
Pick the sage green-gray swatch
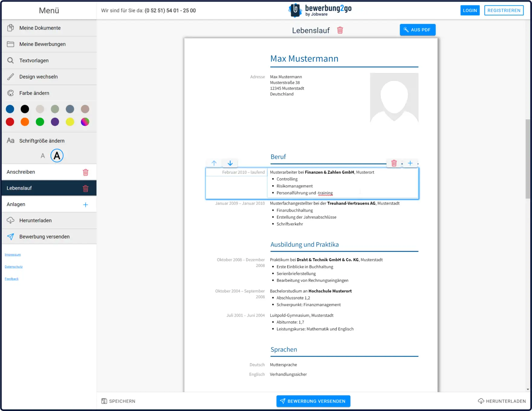pyautogui.click(x=55, y=109)
